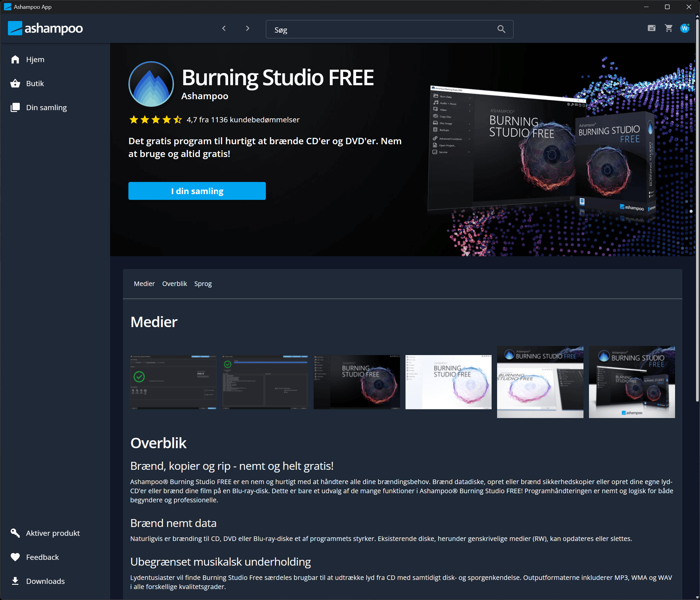The height and width of the screenshot is (600, 700).
Task: Maximize the Ashampoo App window
Action: (x=667, y=7)
